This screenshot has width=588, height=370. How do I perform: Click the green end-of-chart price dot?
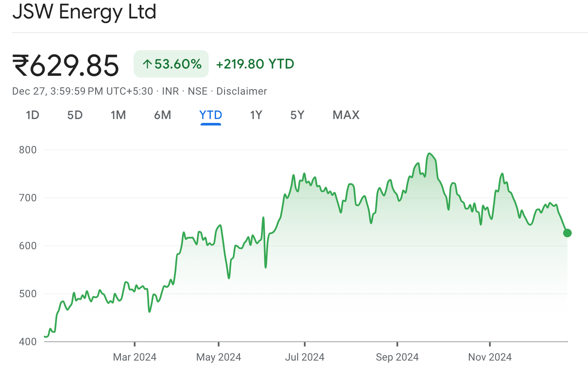[x=567, y=233]
